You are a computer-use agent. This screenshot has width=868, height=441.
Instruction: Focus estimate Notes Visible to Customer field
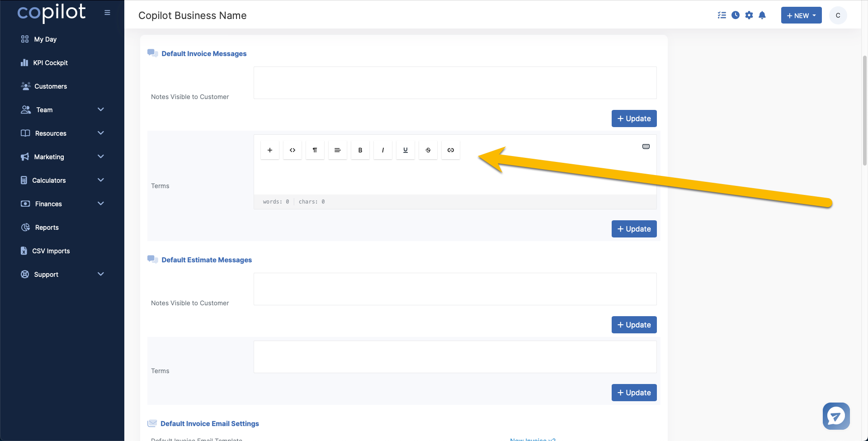455,289
